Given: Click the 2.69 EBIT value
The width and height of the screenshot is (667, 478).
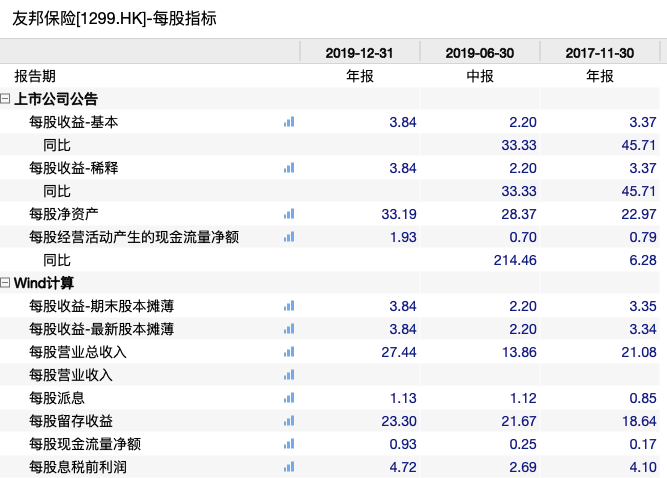Looking at the screenshot, I should [523, 467].
